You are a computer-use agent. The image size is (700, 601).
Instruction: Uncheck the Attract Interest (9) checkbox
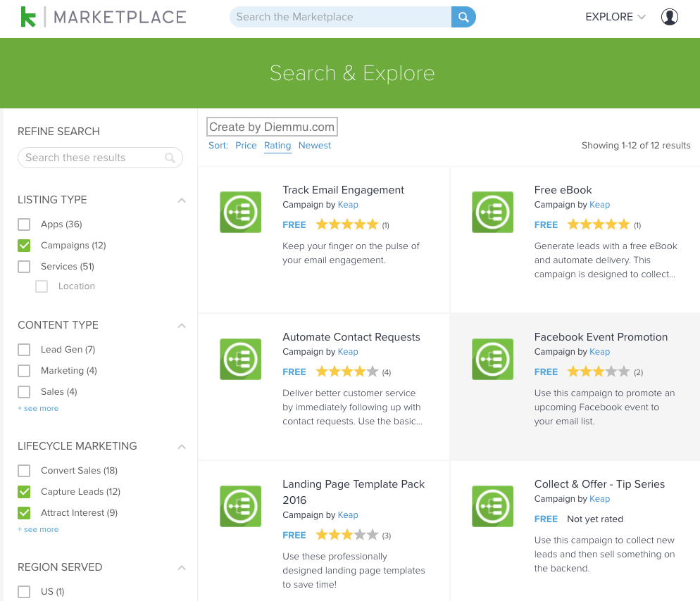[x=24, y=512]
